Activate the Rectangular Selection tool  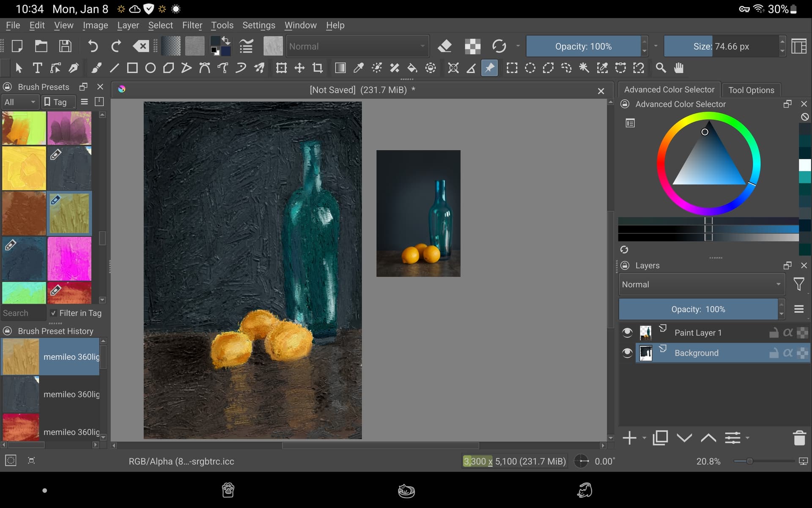tap(512, 68)
